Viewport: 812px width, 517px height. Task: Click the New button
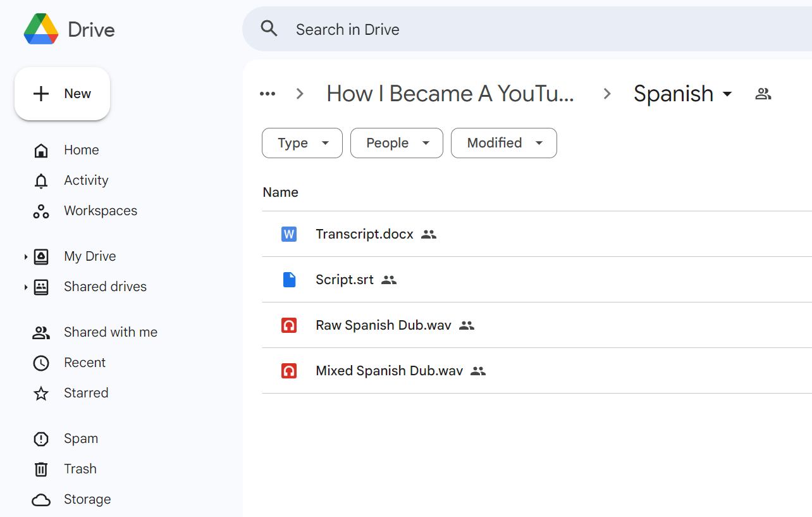[63, 94]
